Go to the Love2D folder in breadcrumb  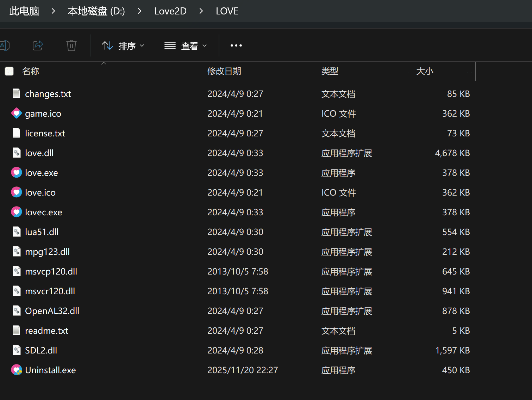170,11
